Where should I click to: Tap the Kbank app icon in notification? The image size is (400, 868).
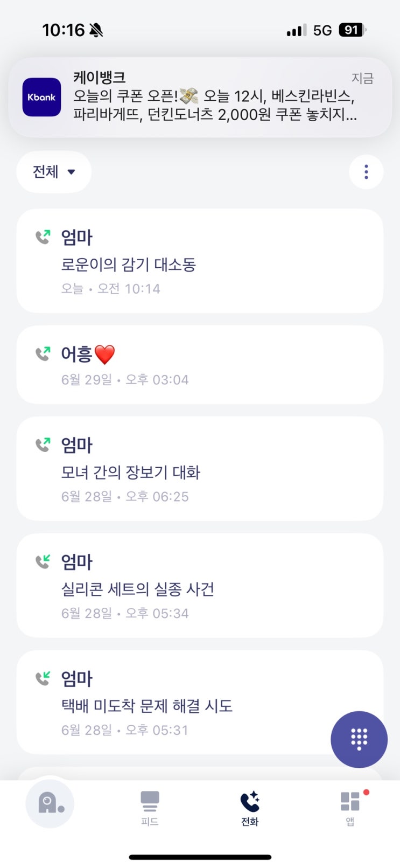(x=41, y=97)
